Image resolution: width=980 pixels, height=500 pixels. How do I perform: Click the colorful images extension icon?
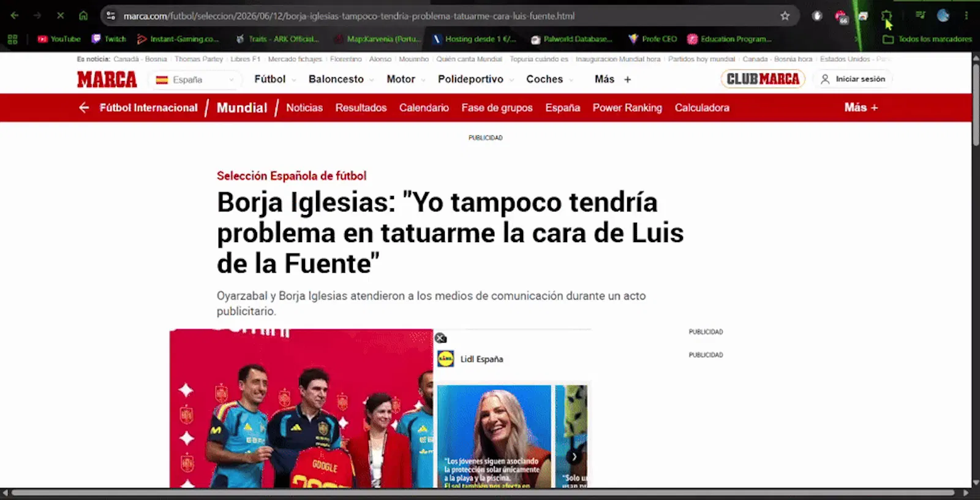863,16
